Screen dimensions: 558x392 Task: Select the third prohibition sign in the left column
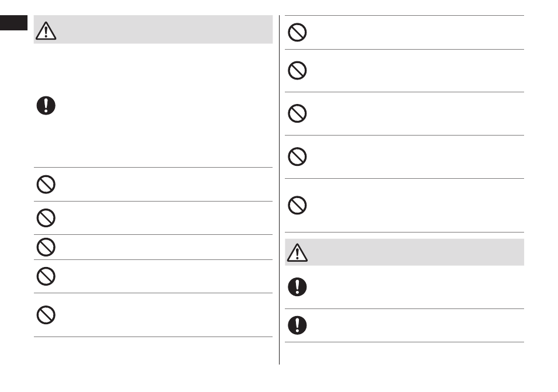click(46, 247)
